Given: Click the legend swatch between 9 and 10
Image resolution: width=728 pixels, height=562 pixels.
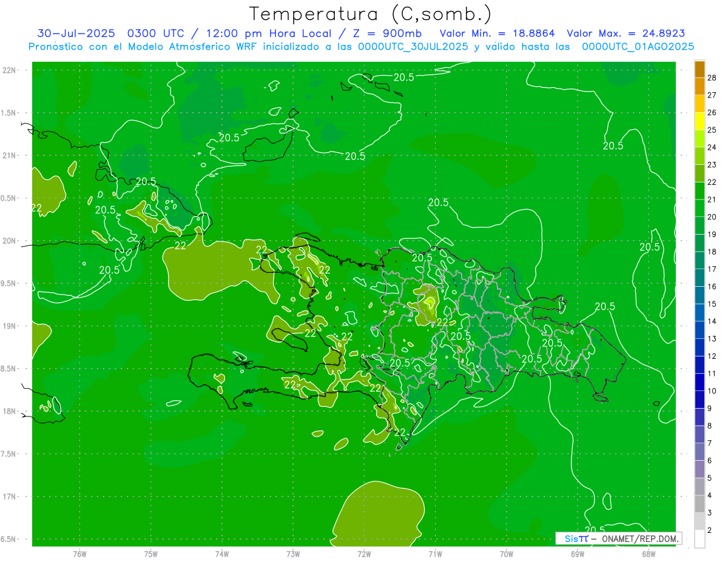Looking at the screenshot, I should click(x=699, y=400).
